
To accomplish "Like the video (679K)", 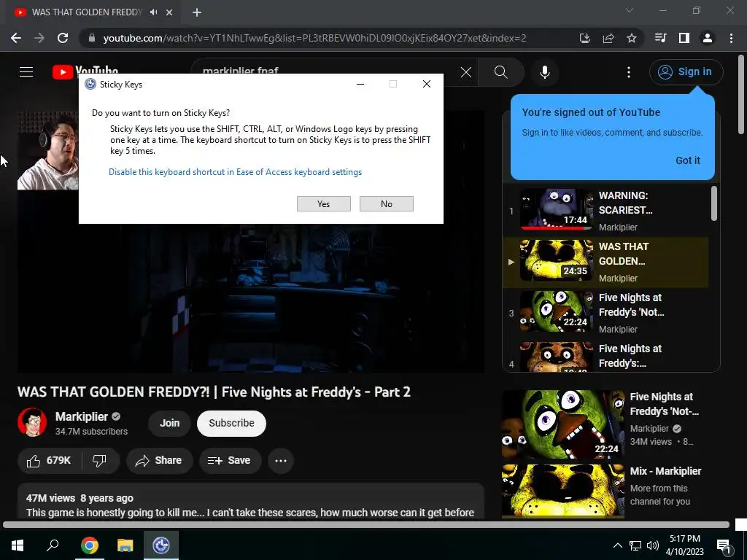I will (x=49, y=461).
